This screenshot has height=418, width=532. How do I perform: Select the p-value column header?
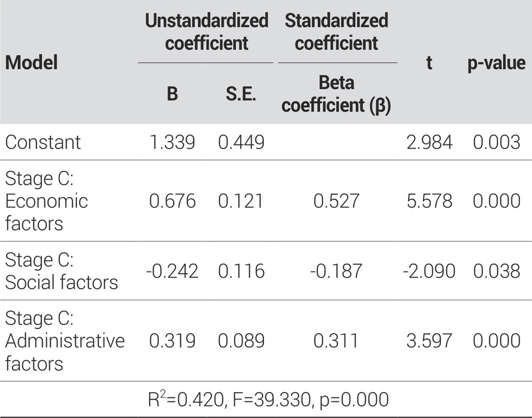point(495,63)
